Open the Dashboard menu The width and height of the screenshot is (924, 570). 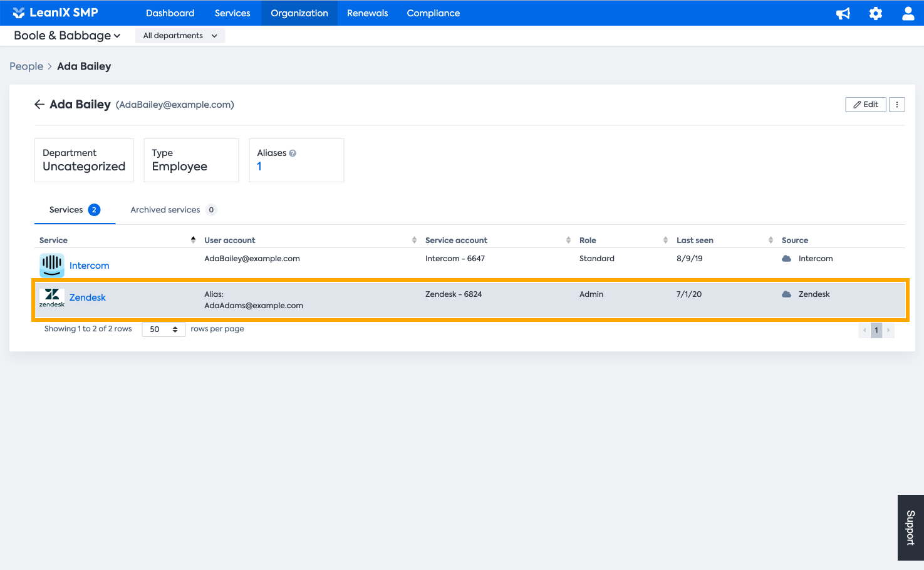(170, 13)
